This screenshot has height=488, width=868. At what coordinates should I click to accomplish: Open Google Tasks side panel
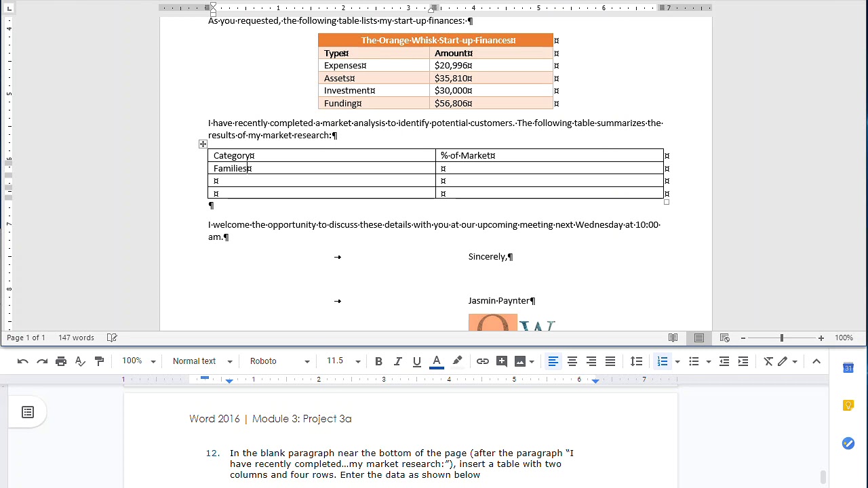[848, 443]
